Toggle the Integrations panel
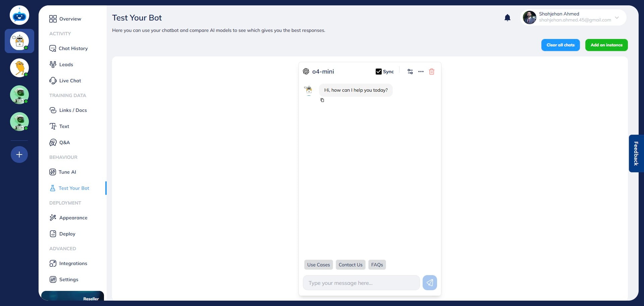This screenshot has width=644, height=306. [73, 263]
